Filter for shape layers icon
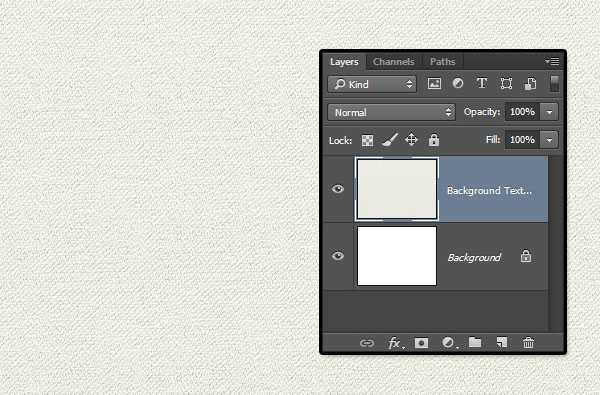This screenshot has height=395, width=600. click(x=506, y=83)
